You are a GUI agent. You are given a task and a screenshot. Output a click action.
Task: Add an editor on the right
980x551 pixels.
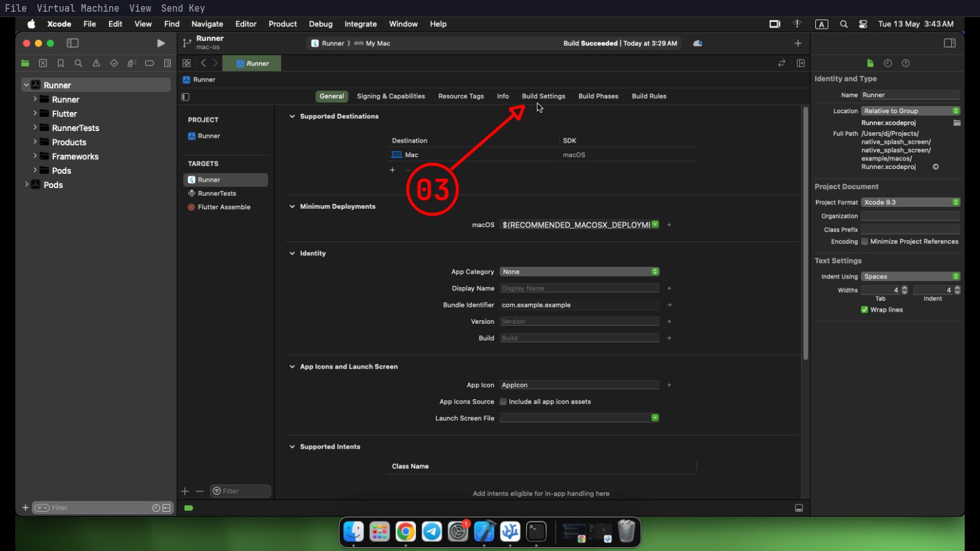(x=801, y=63)
